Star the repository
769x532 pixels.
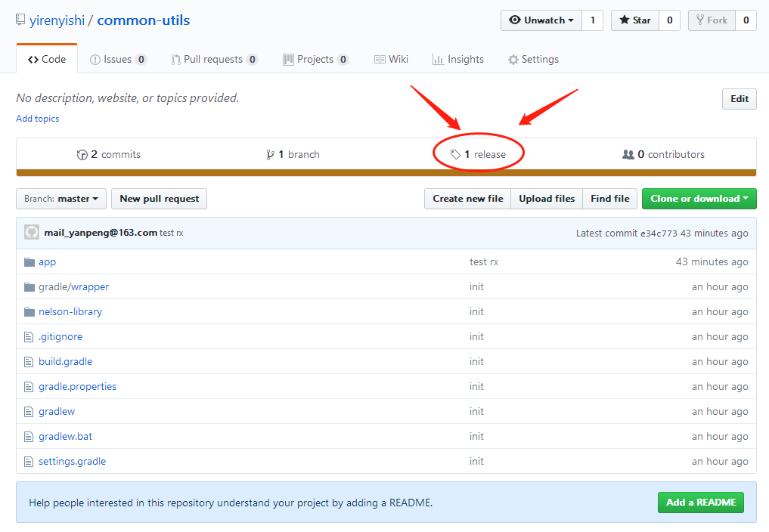click(x=635, y=20)
